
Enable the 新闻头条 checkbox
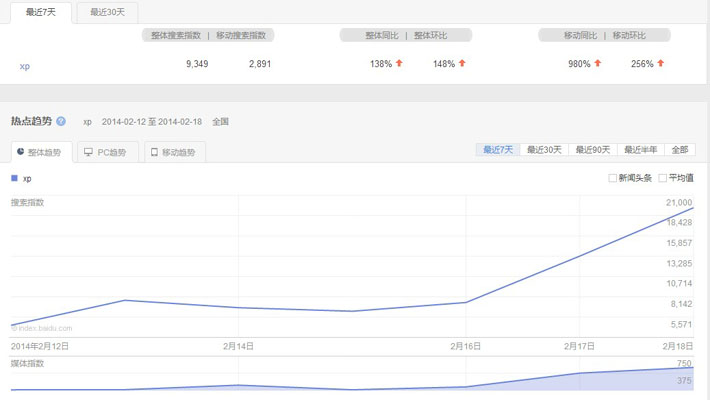coord(613,178)
